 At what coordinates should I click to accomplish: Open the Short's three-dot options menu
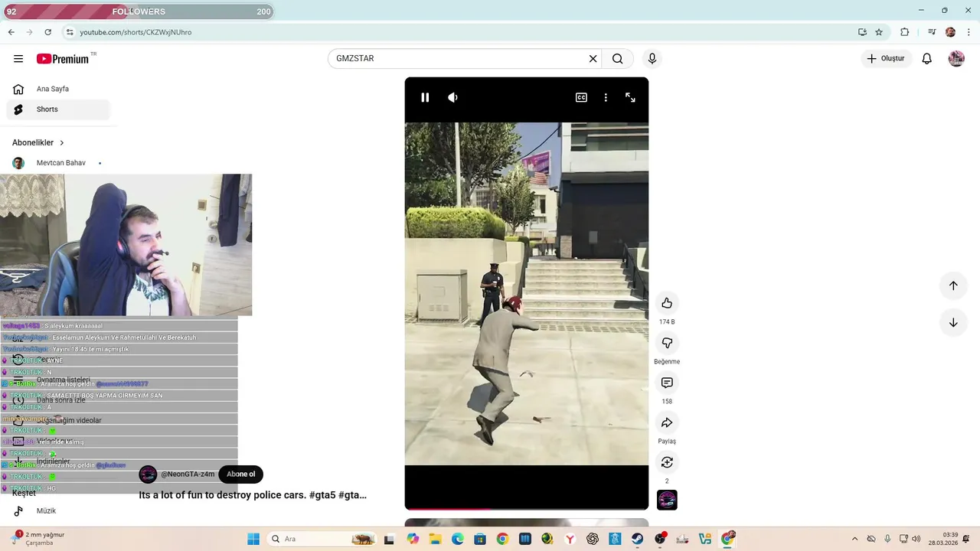(606, 97)
